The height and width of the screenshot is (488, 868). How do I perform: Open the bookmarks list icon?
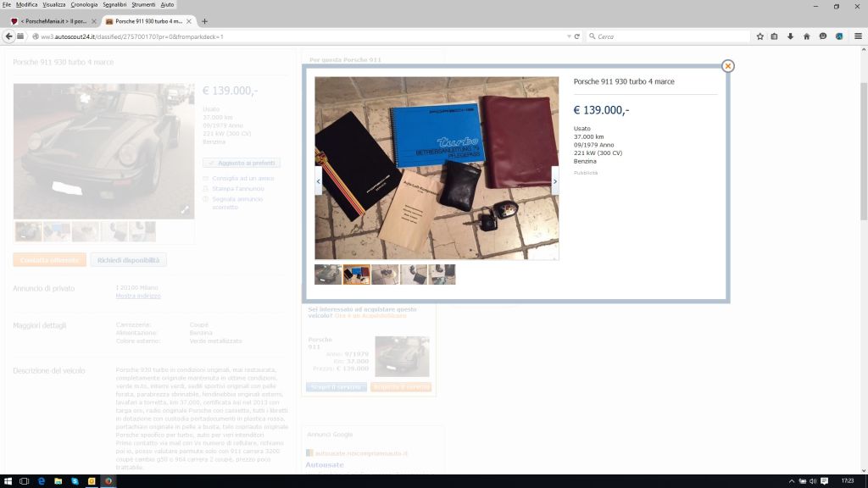pyautogui.click(x=775, y=36)
